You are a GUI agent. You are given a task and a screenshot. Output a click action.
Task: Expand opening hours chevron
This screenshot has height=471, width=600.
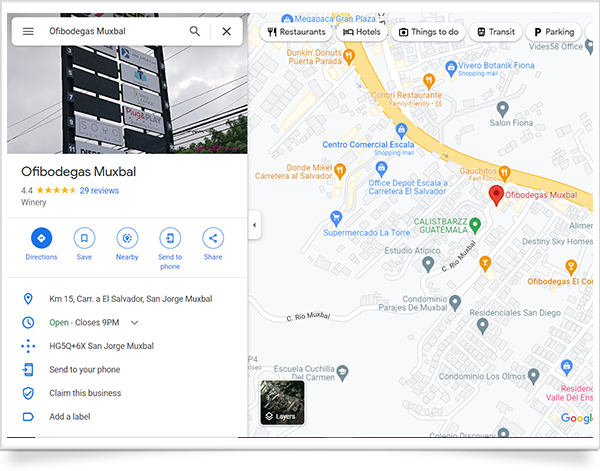point(134,323)
